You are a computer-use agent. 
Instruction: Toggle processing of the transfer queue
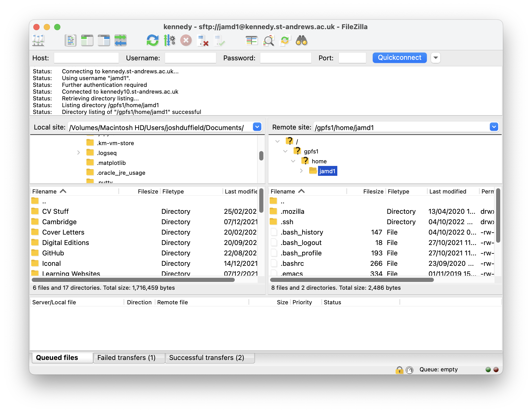pos(169,41)
